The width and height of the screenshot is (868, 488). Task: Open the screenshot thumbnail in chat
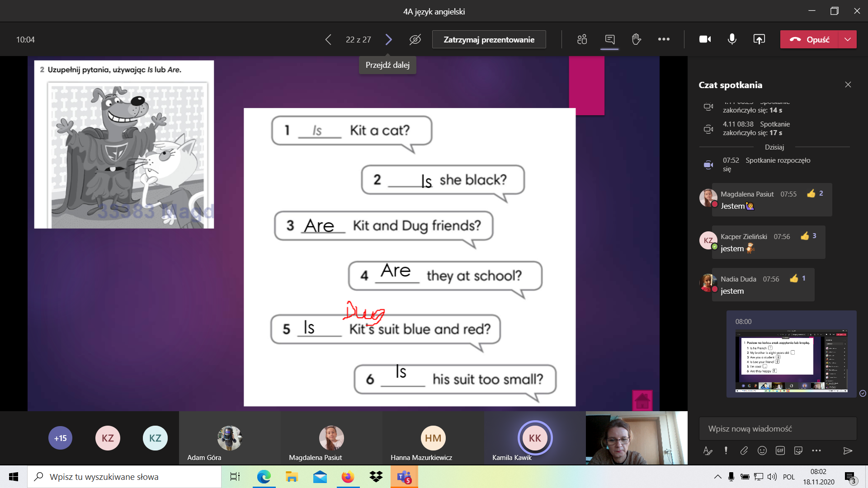(x=791, y=361)
